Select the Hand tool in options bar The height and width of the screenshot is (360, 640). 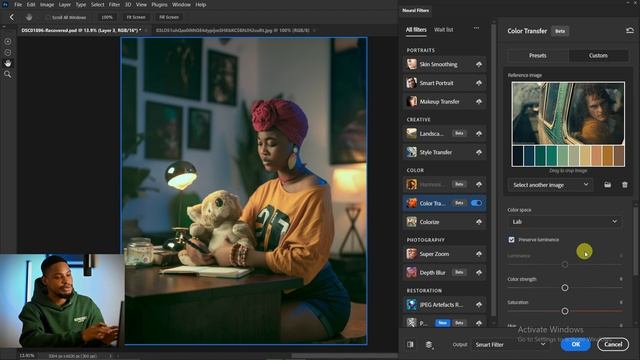click(29, 17)
